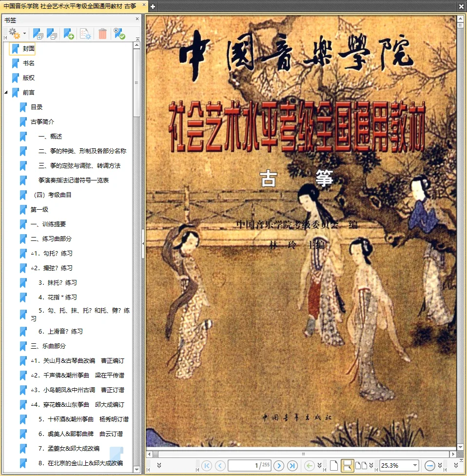Viewport: 467px width, 476px height.
Task: Collapse all bookmarks icon
Action: (x=52, y=33)
